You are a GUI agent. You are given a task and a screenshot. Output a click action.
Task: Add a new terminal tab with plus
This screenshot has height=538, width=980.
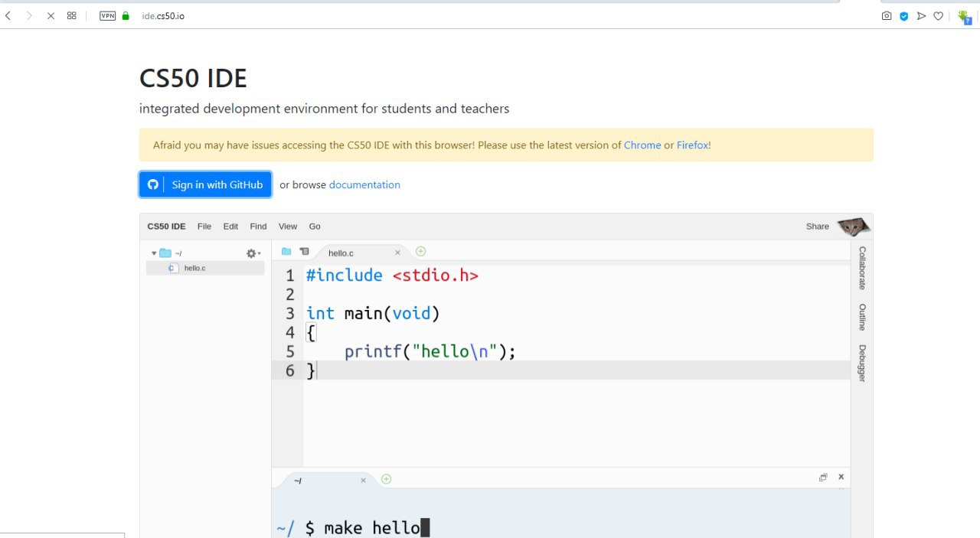387,479
